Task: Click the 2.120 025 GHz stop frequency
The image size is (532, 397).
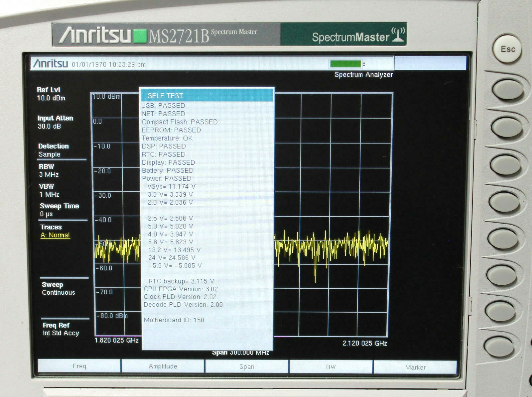Action: (x=365, y=343)
